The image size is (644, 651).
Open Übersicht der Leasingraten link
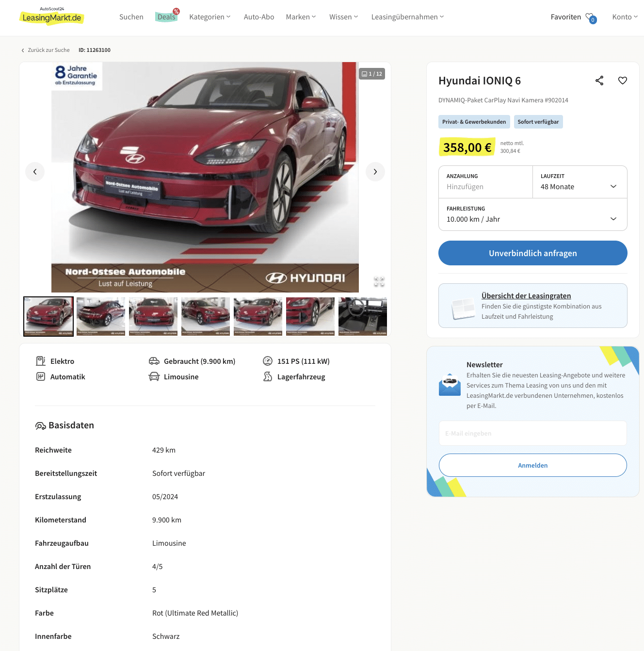(x=526, y=296)
